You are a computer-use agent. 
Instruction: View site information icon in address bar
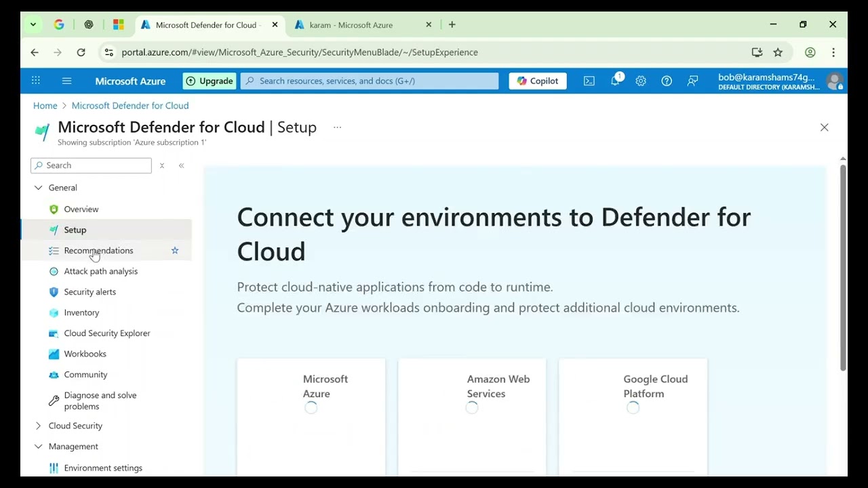[x=108, y=52]
